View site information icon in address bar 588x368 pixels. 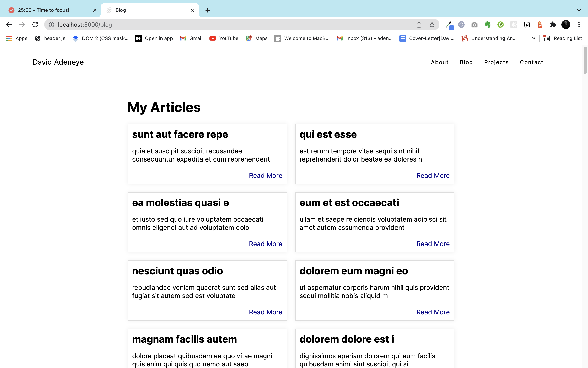click(x=51, y=25)
